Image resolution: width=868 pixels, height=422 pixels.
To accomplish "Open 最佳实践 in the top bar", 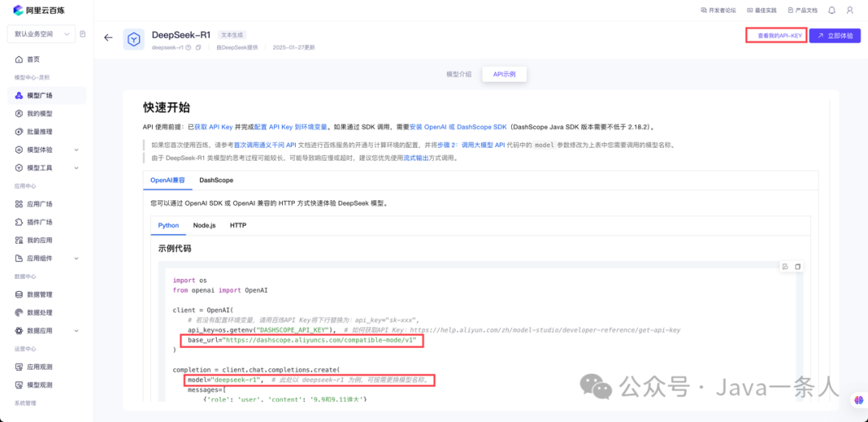I will coord(762,10).
